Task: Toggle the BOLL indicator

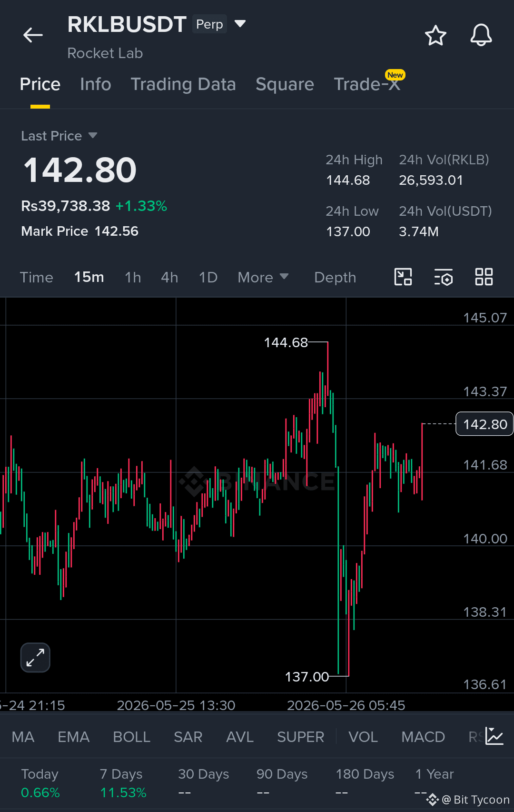Action: click(x=131, y=737)
